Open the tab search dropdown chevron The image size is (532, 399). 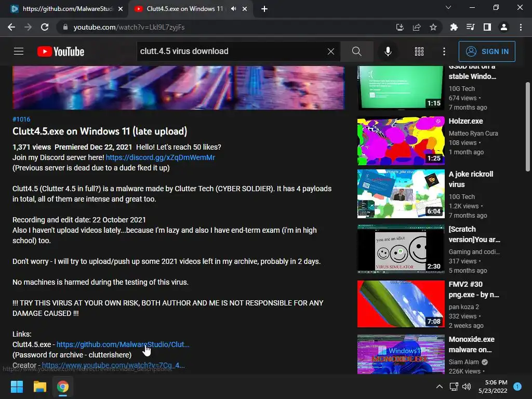(448, 7)
